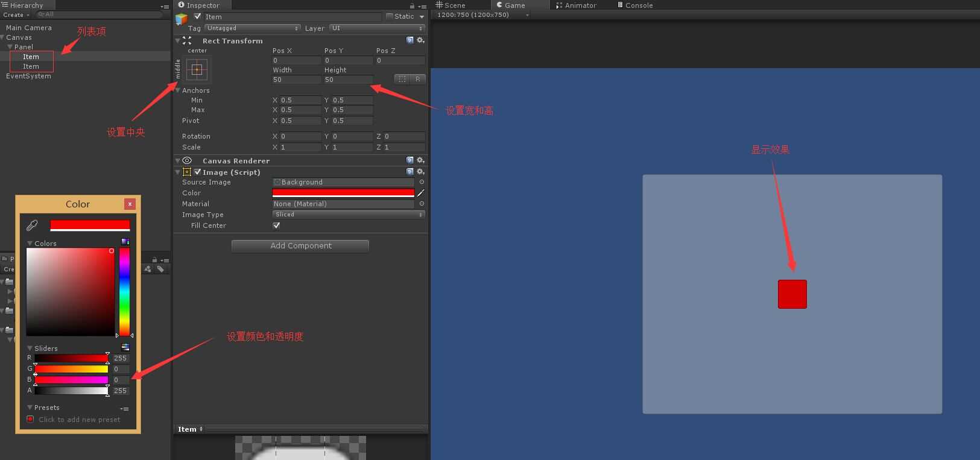The image size is (980, 460).
Task: Close the Color picker window
Action: [130, 204]
